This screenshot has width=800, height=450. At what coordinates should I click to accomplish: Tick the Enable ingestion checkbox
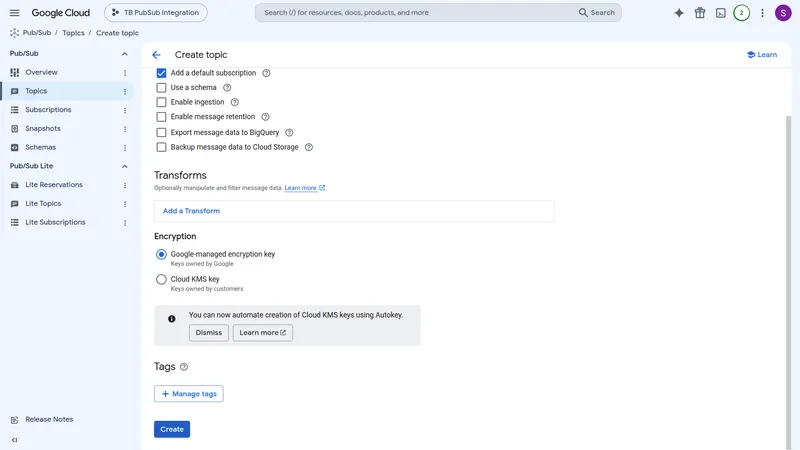point(161,102)
